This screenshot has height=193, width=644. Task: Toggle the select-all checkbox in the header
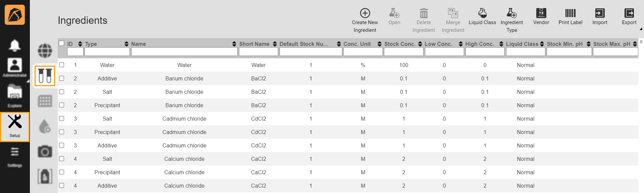tap(61, 43)
